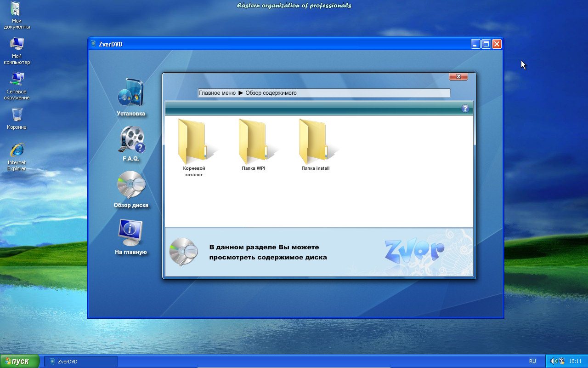
Task: Maximize the ZverDVD window
Action: point(486,44)
